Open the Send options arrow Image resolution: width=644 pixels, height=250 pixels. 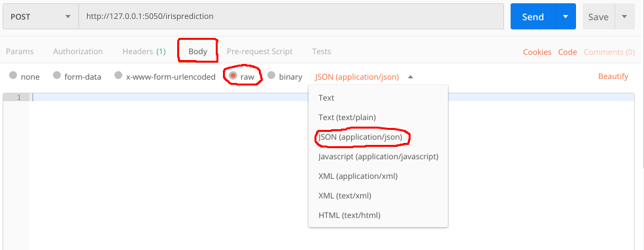click(566, 17)
